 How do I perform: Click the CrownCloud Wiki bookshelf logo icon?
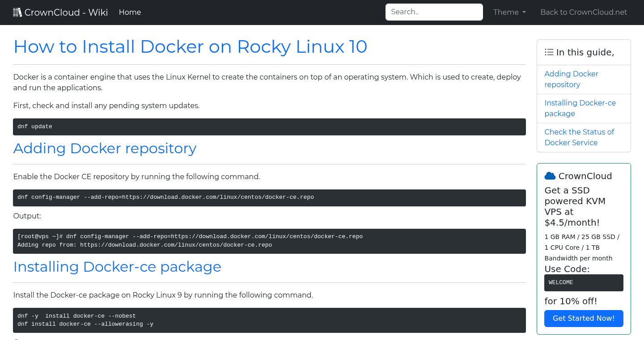pos(17,12)
